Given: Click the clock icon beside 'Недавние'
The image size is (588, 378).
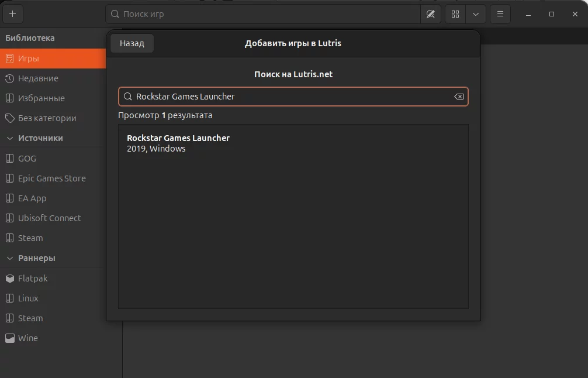Looking at the screenshot, I should 10,78.
